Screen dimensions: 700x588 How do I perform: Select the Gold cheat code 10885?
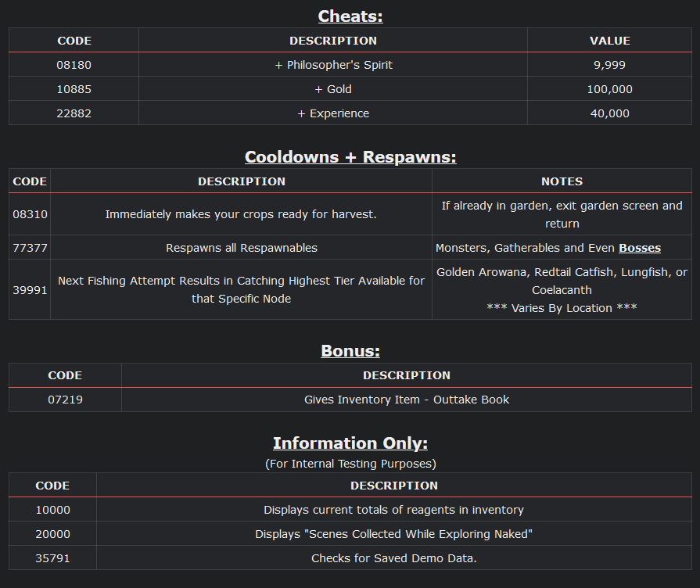point(74,89)
